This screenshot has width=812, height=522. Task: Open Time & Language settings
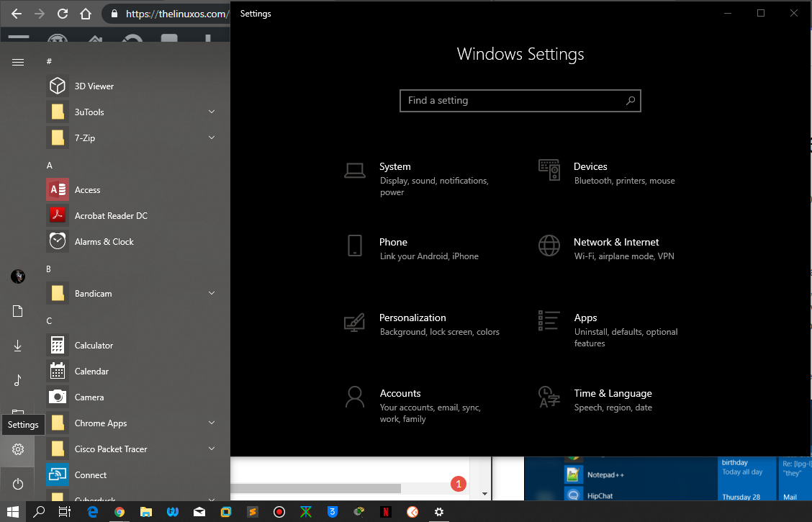613,394
